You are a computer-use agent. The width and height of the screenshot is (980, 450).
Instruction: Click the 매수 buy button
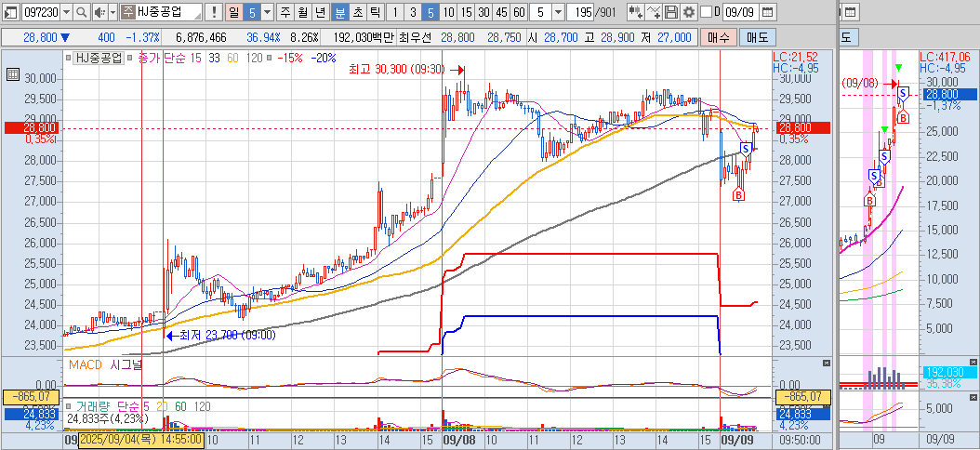(x=718, y=37)
